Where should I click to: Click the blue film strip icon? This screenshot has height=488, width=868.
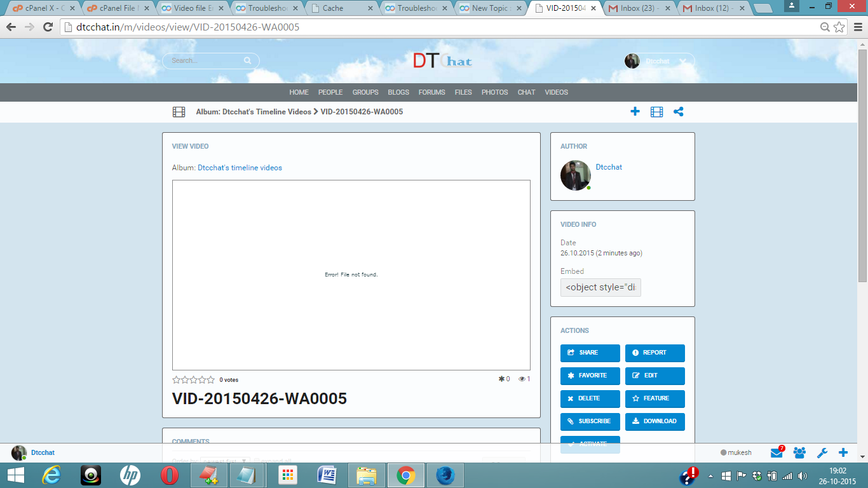[656, 112]
